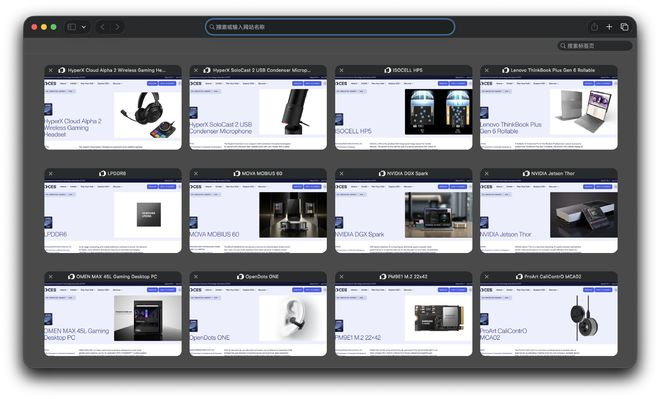Open HyperX Cloud Alpha 2 headset thumbnail

(x=113, y=112)
